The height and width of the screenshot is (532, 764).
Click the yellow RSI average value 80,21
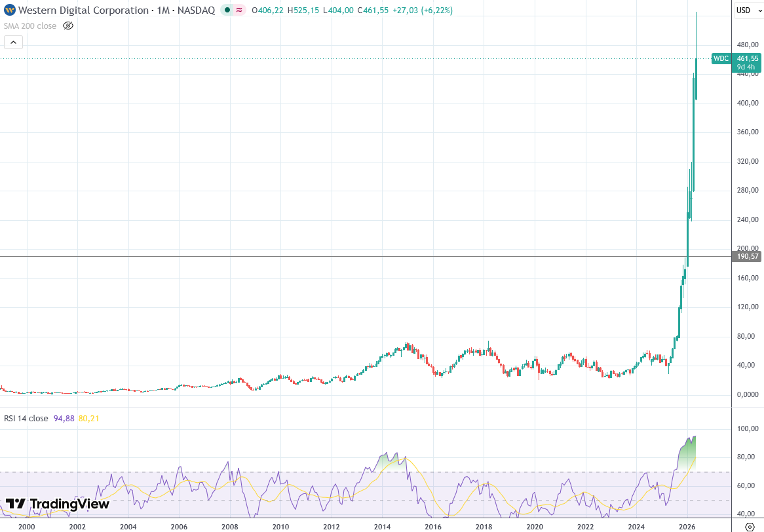tap(88, 419)
